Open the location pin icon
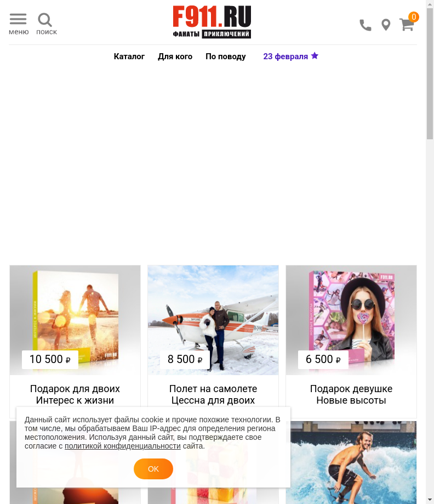Screen dimensions: 434x504 click(386, 25)
